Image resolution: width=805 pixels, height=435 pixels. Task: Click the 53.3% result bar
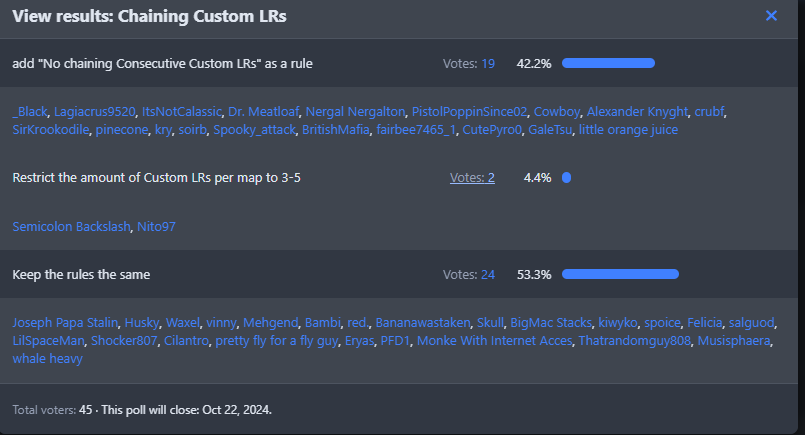pyautogui.click(x=620, y=274)
